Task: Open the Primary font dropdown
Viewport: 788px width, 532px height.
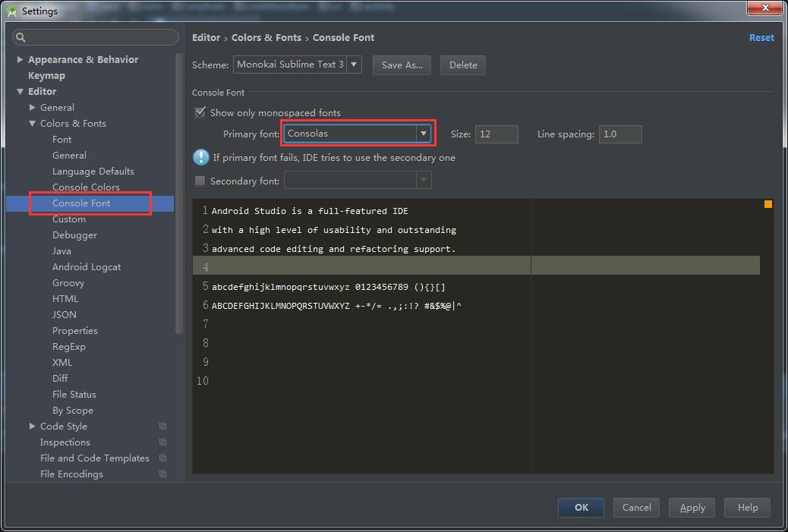Action: 424,133
